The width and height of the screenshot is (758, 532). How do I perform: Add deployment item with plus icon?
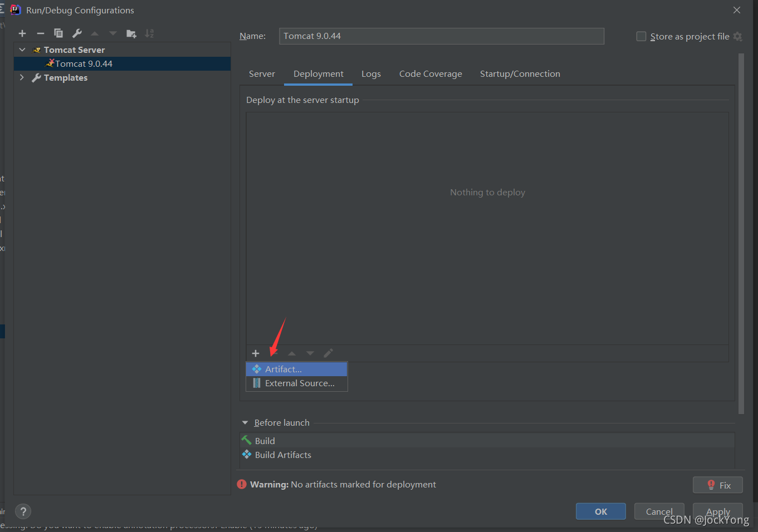tap(256, 353)
